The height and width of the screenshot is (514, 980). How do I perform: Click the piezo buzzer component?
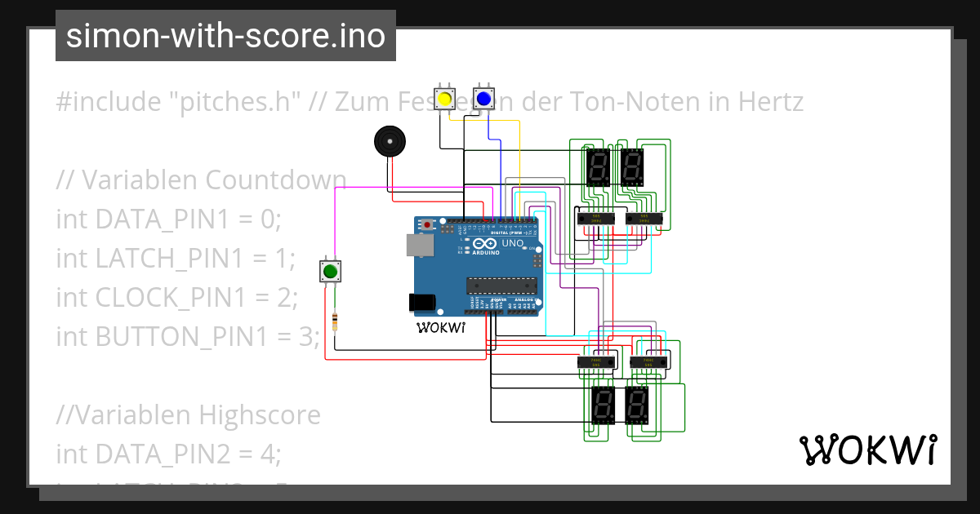tap(390, 143)
